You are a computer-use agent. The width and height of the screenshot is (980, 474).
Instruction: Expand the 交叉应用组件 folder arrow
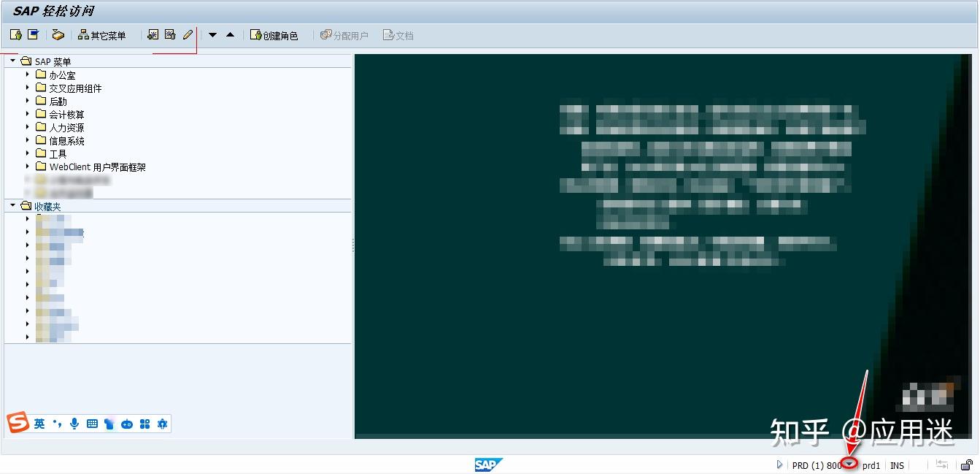coord(28,88)
